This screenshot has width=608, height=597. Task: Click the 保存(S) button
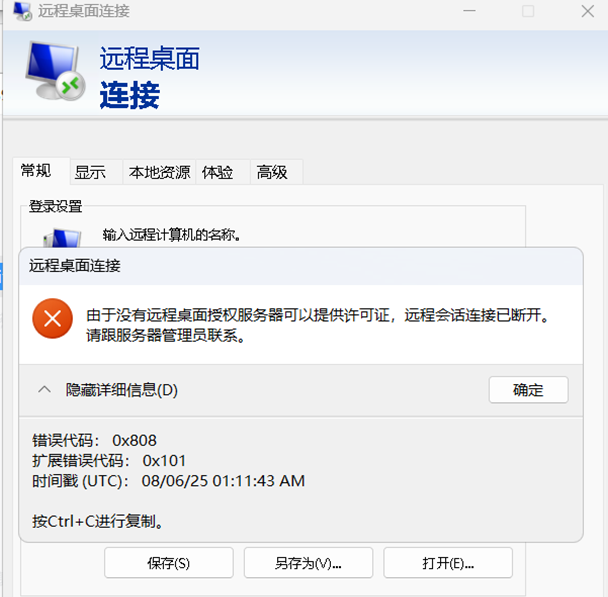pyautogui.click(x=169, y=563)
